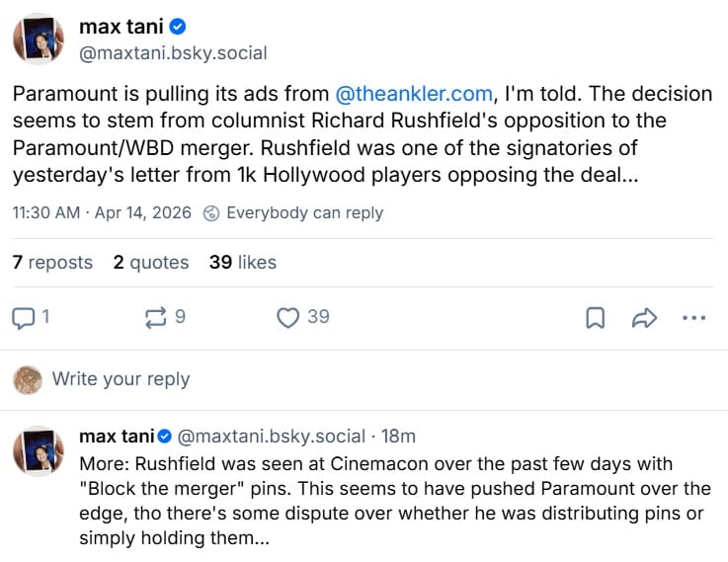Open the @theankler.com mention link
The image size is (728, 562).
pyautogui.click(x=414, y=95)
